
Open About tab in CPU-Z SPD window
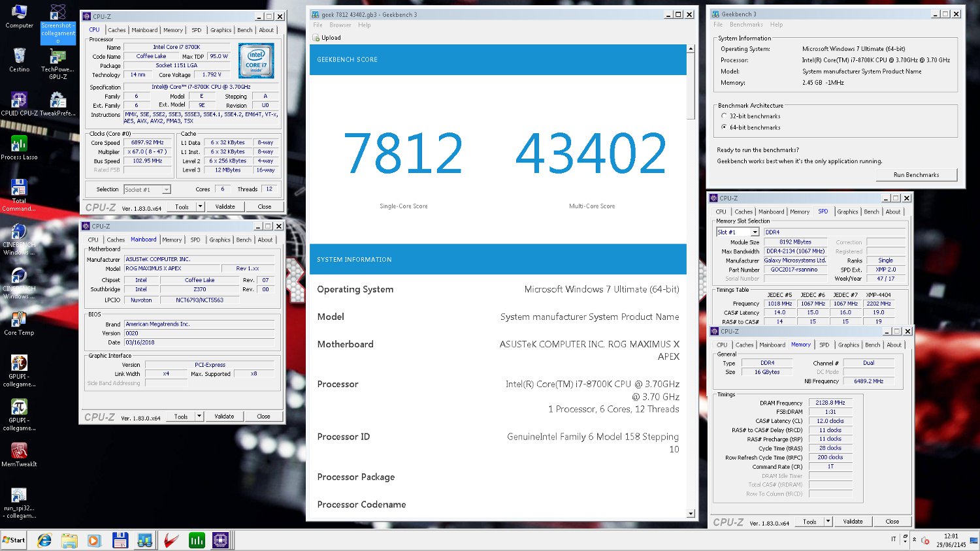(893, 212)
